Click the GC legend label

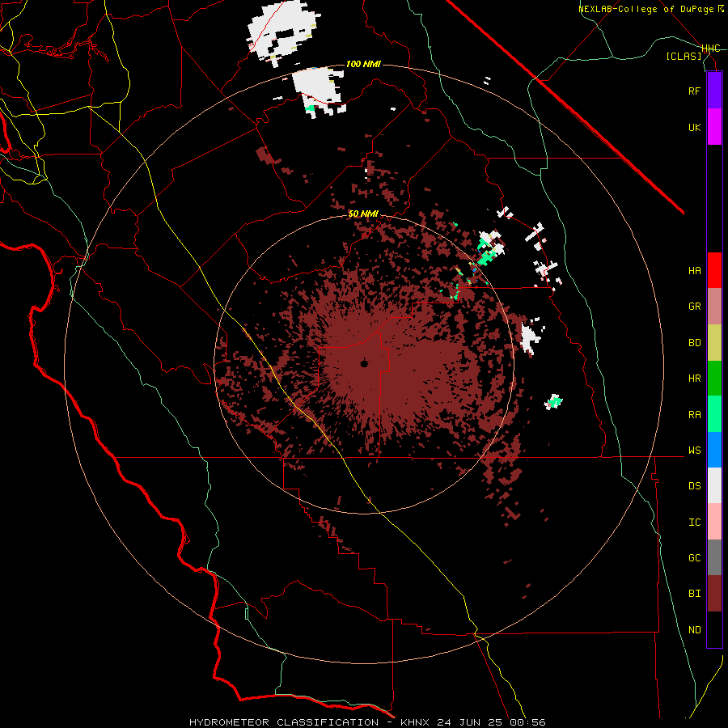(694, 557)
